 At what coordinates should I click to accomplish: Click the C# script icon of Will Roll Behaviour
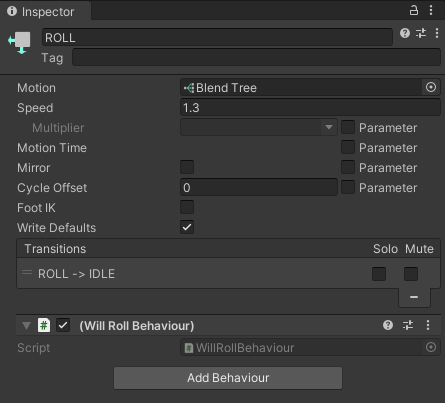44,325
